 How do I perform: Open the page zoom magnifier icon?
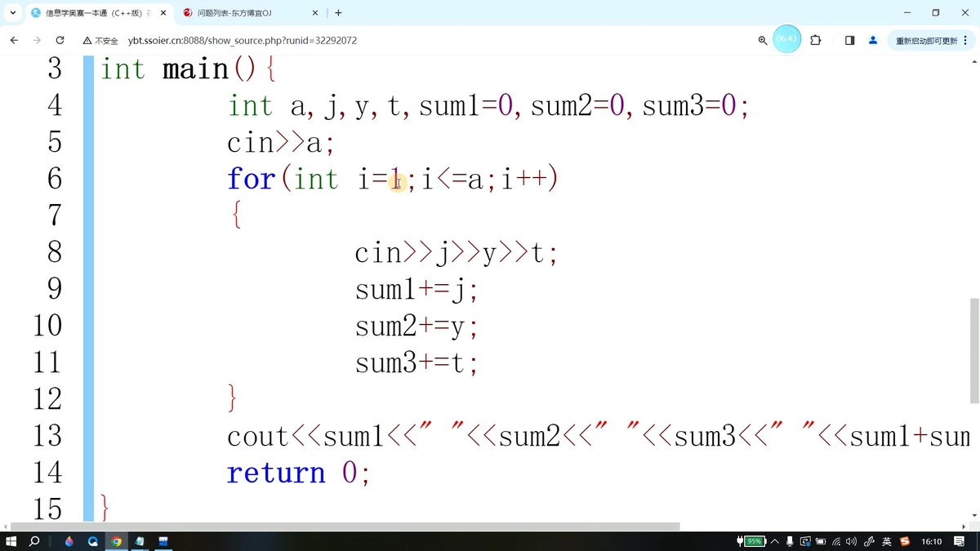[x=762, y=40]
